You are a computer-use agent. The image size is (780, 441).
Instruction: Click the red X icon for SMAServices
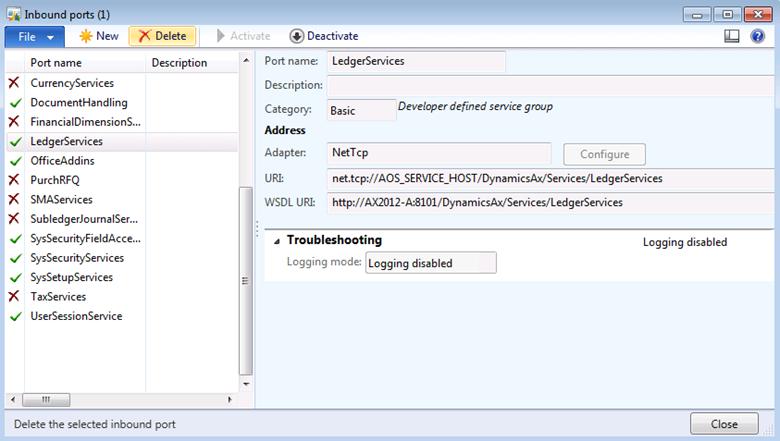coord(14,199)
